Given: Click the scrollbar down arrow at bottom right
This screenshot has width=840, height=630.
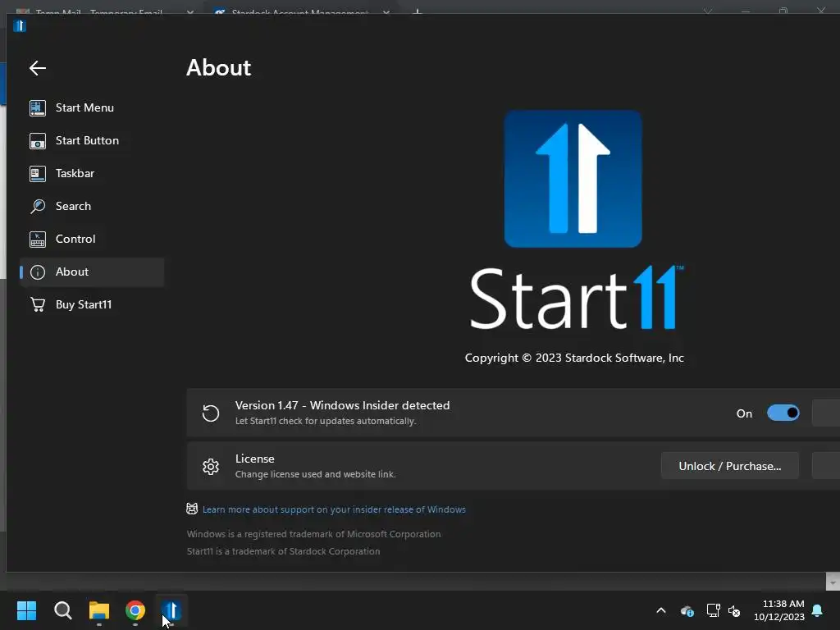Looking at the screenshot, I should click(x=833, y=582).
